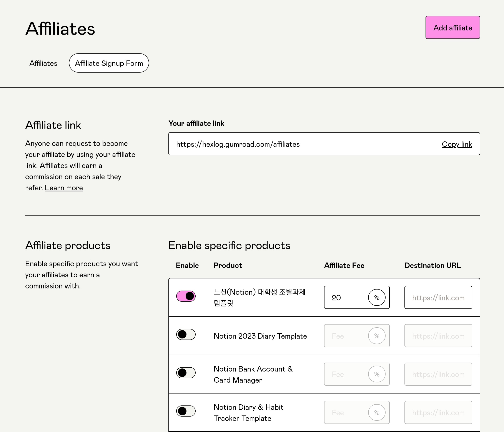Open the Learn more link

pyautogui.click(x=64, y=188)
